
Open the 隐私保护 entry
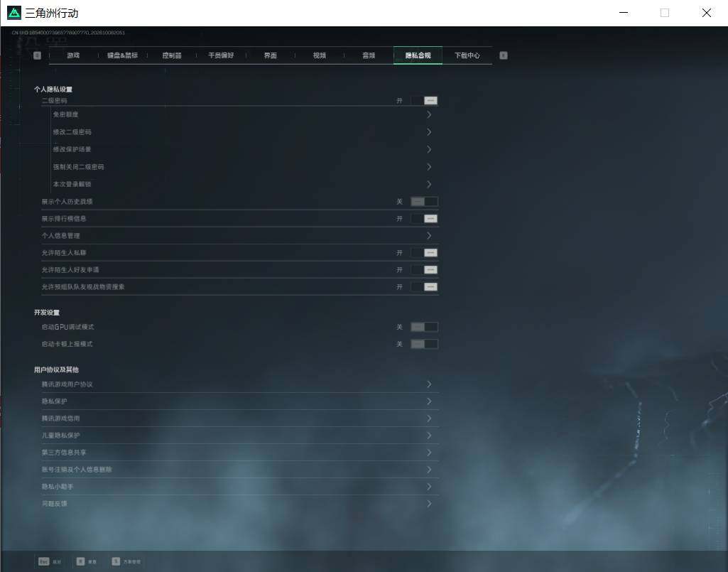[x=240, y=401]
